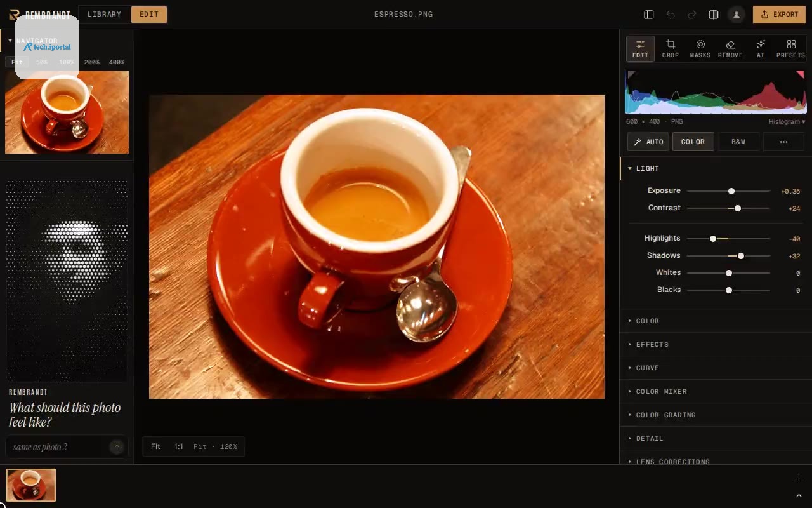Click the Auto adjust button
This screenshot has height=508, width=812.
click(648, 142)
